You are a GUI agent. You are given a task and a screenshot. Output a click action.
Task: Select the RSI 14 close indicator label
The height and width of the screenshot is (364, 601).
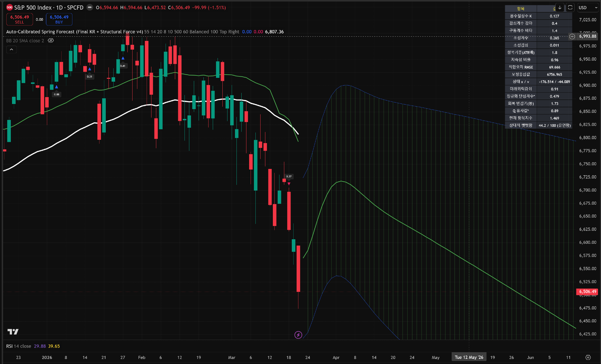click(19, 346)
